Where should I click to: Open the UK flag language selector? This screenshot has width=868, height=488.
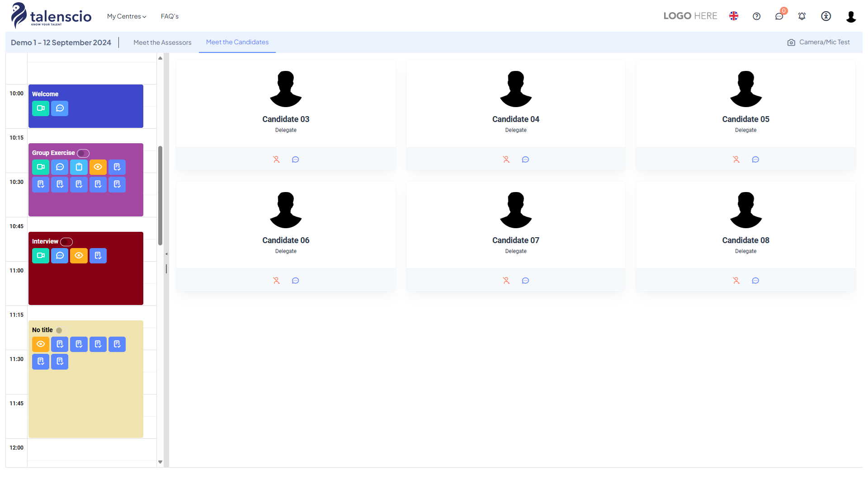pyautogui.click(x=734, y=16)
